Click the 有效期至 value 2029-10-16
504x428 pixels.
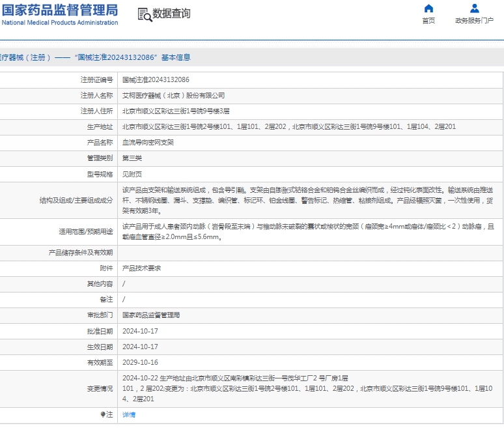140,362
